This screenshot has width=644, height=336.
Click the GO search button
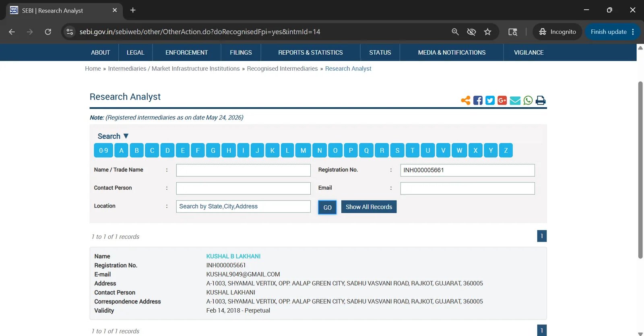coord(327,207)
